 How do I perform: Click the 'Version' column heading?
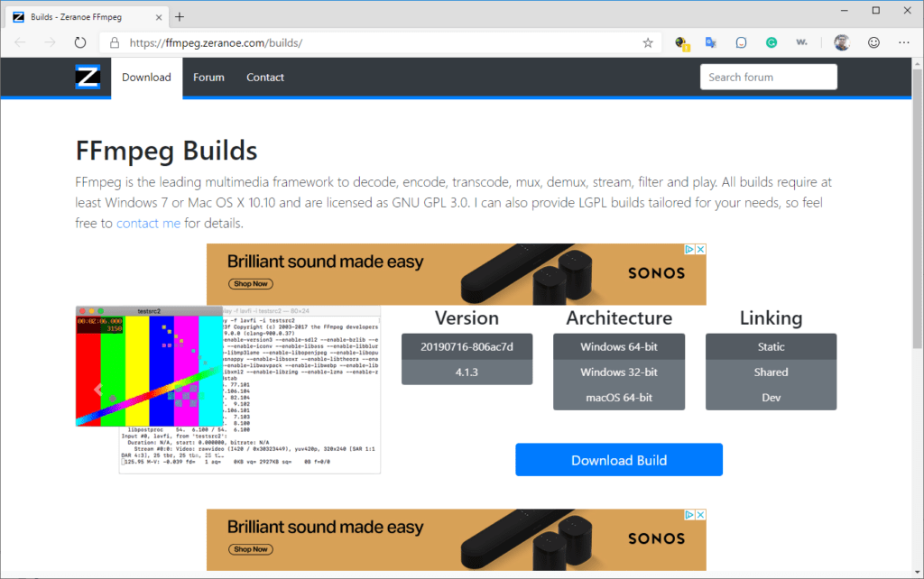(x=467, y=318)
